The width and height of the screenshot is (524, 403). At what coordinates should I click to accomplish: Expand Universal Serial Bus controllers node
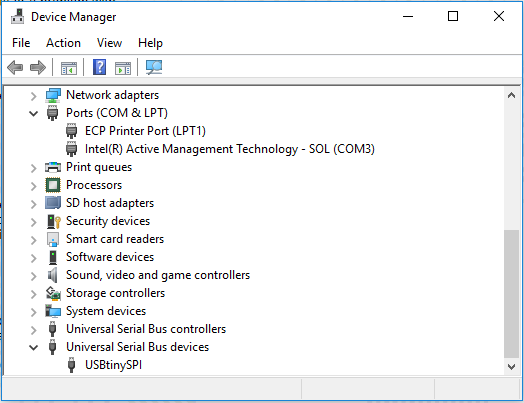[x=33, y=330]
